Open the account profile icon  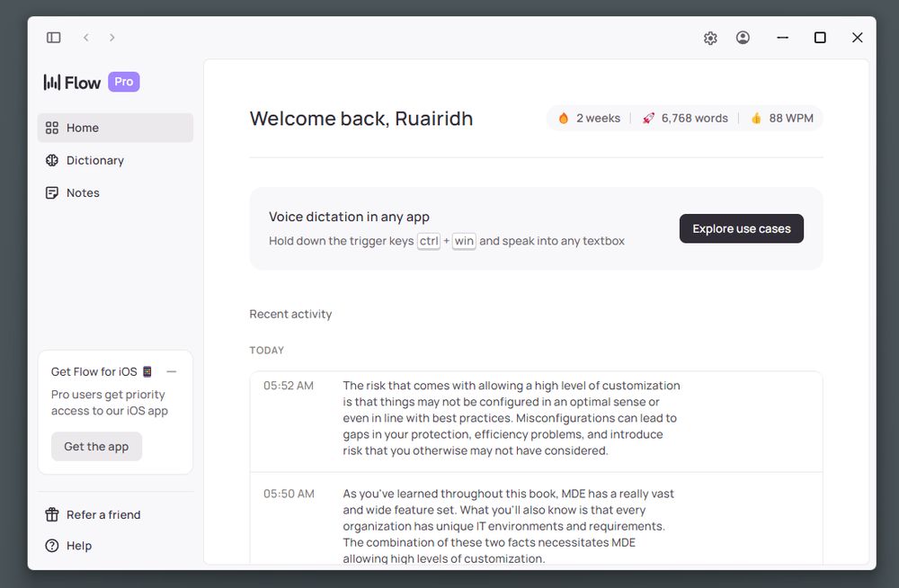tap(743, 37)
